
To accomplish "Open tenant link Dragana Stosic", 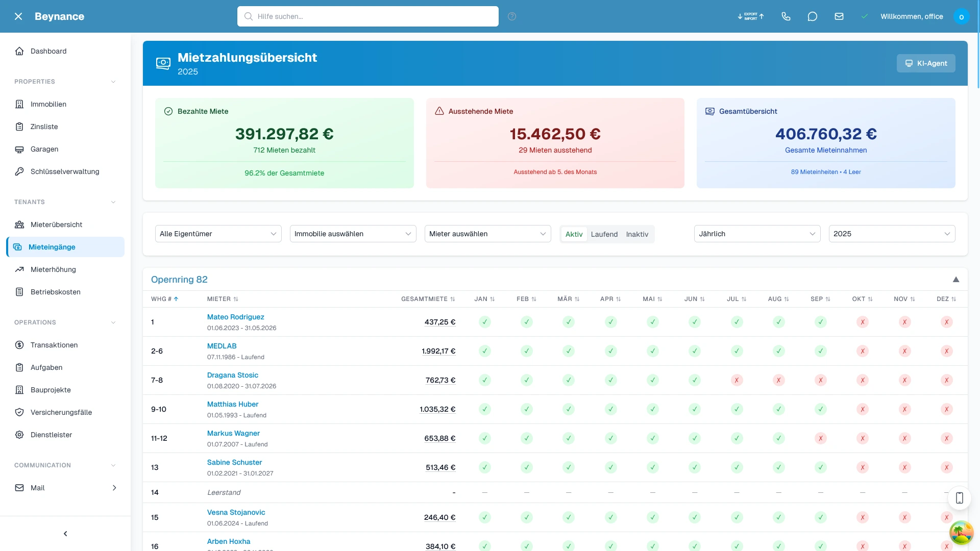I will [x=233, y=375].
